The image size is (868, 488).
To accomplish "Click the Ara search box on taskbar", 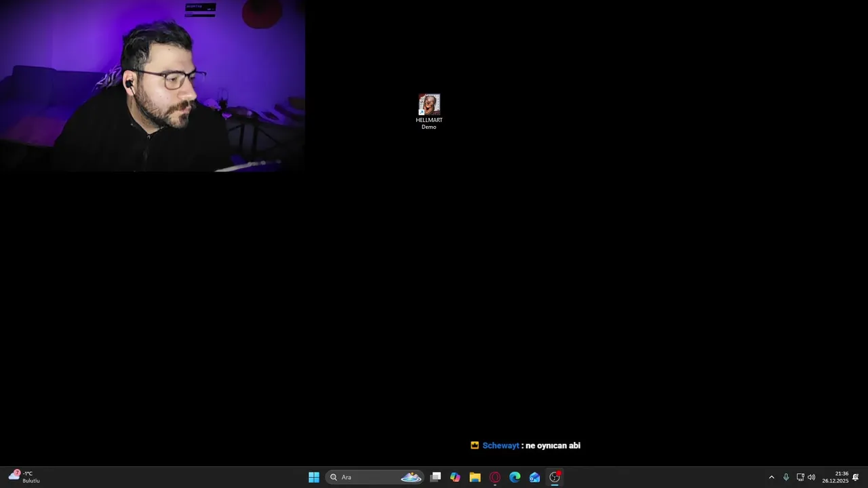I will (375, 477).
